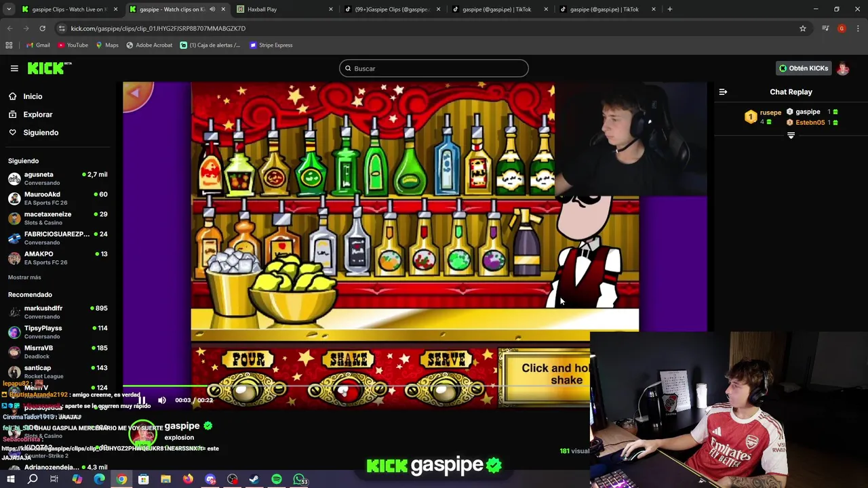Open FABRICIOSUAREZP channel

click(58, 238)
